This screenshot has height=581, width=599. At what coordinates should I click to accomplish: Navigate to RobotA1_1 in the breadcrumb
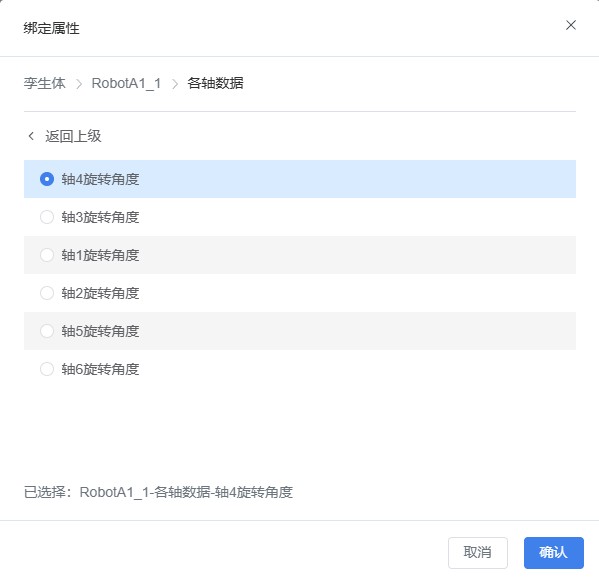click(126, 83)
